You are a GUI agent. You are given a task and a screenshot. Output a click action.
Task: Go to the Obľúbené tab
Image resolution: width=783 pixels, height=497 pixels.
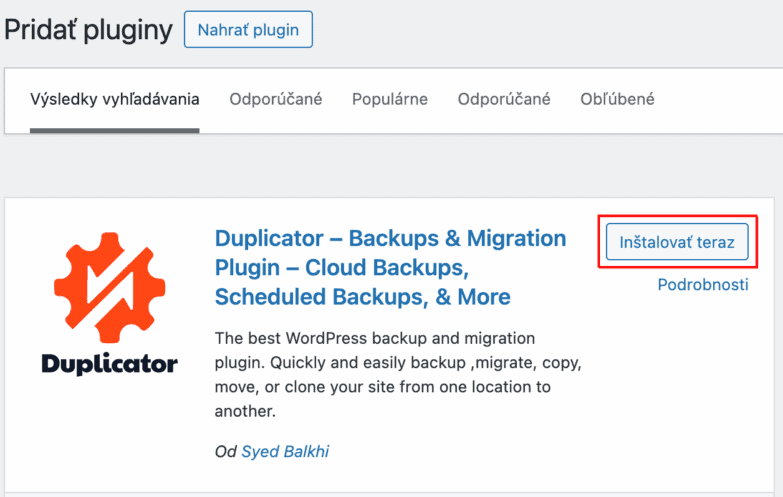point(617,99)
